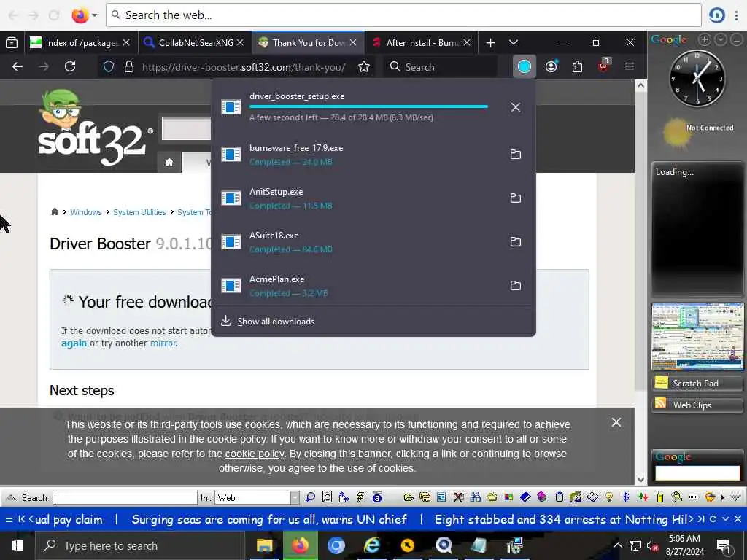Click the Scratch Pad gadget
747x560 pixels.
tap(697, 384)
